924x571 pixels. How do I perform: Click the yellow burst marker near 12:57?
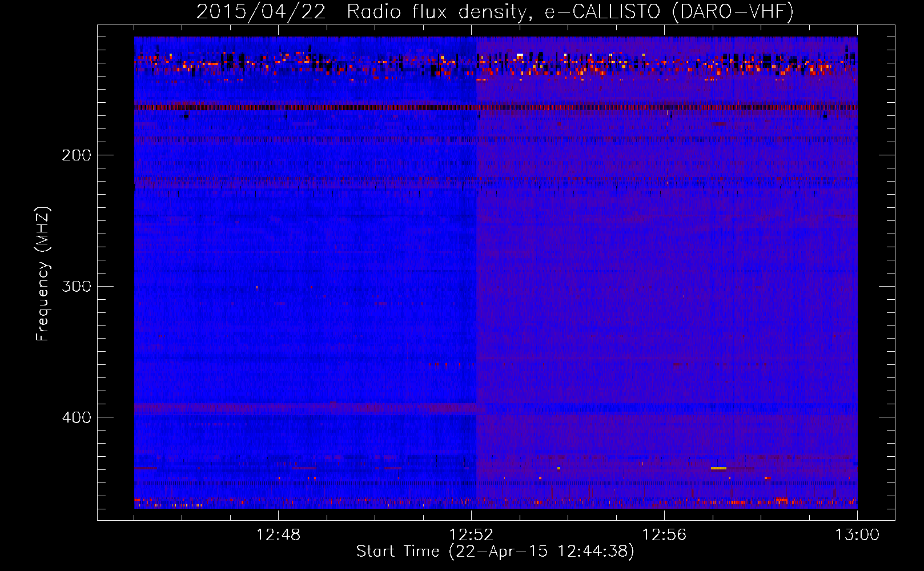coord(718,468)
